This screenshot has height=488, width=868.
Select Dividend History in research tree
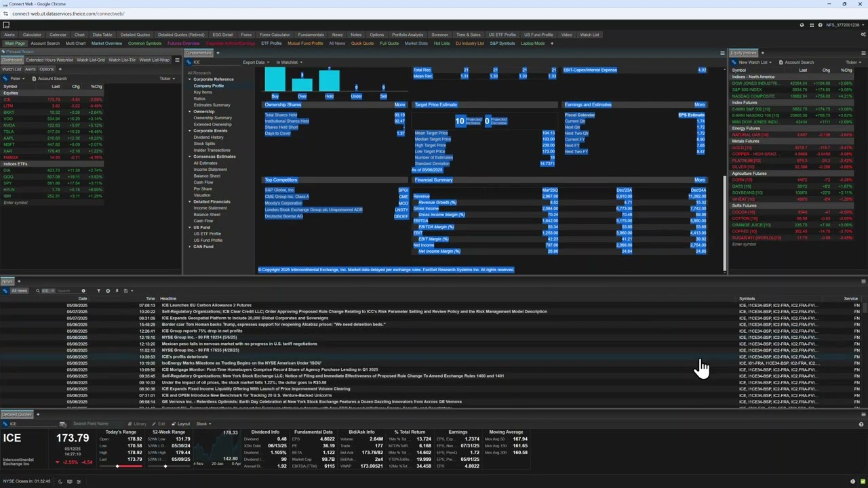tap(208, 138)
